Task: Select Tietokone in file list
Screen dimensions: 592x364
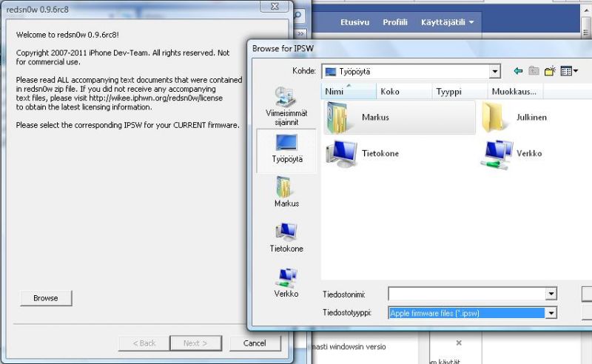Action: [363, 153]
